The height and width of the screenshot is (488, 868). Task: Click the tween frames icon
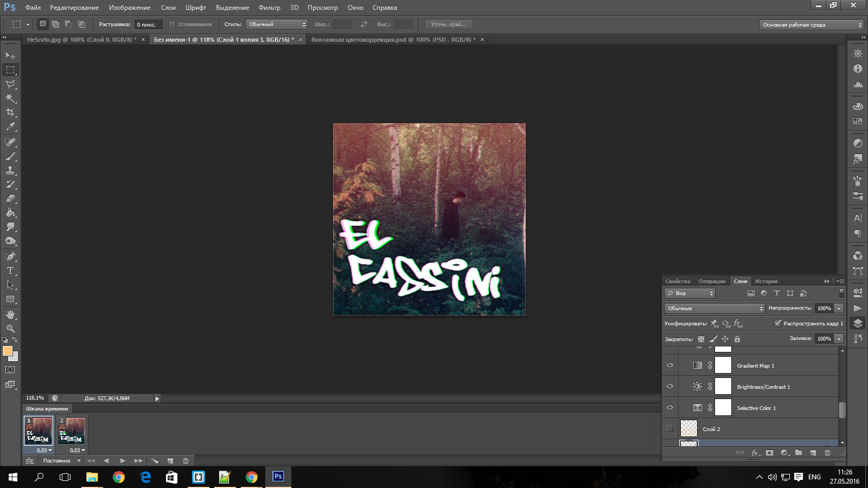tap(155, 461)
